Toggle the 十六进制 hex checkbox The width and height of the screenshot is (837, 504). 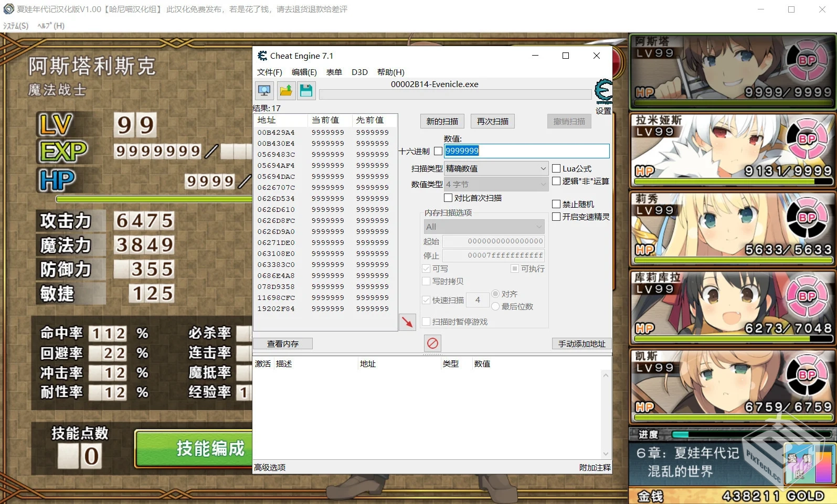coord(438,152)
